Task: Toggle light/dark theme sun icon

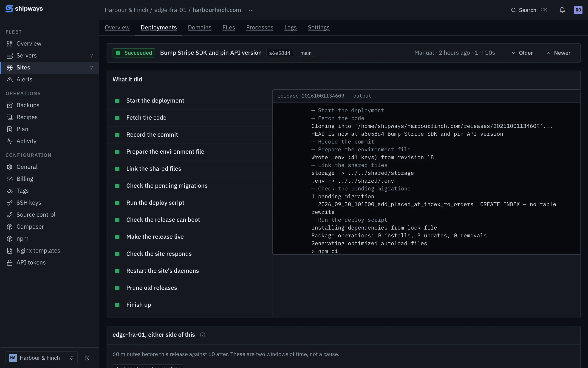Action: [87, 358]
